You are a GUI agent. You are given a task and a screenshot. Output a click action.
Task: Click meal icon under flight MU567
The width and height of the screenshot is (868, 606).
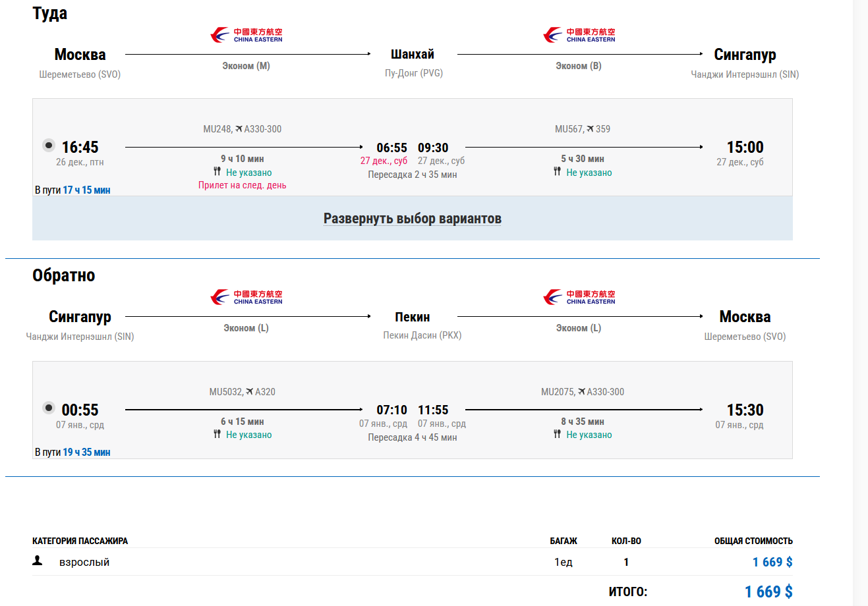coord(557,172)
